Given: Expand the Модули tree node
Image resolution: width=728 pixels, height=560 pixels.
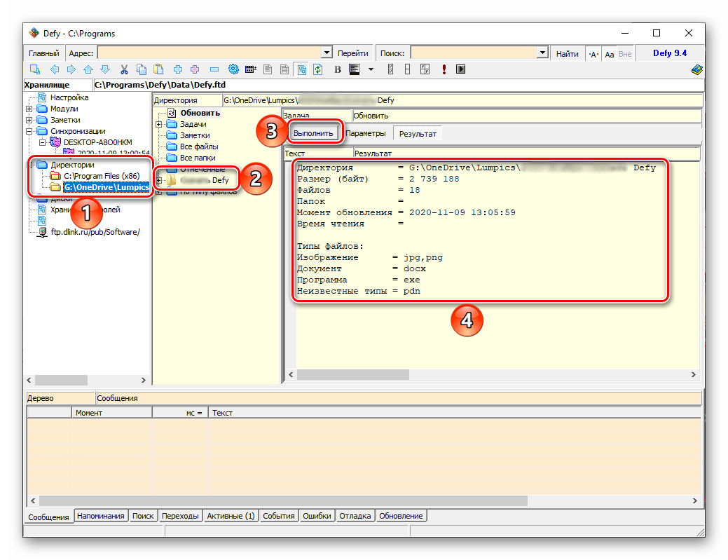Looking at the screenshot, I should coord(29,109).
